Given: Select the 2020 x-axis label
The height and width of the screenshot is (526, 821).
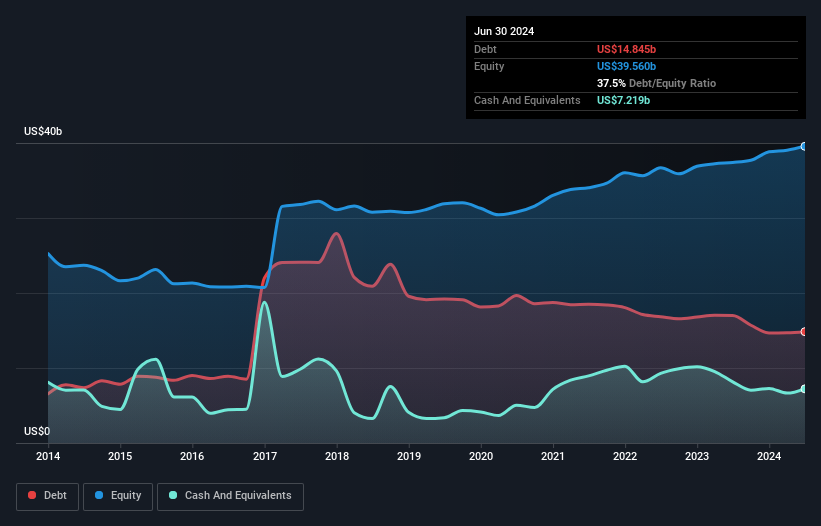Looking at the screenshot, I should click(481, 456).
